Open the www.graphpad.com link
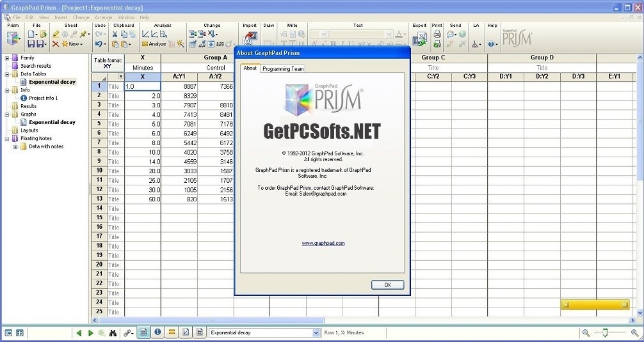This screenshot has height=342, width=644. pyautogui.click(x=323, y=243)
